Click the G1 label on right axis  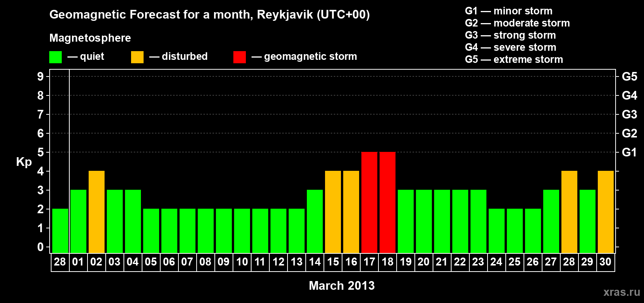click(x=629, y=152)
